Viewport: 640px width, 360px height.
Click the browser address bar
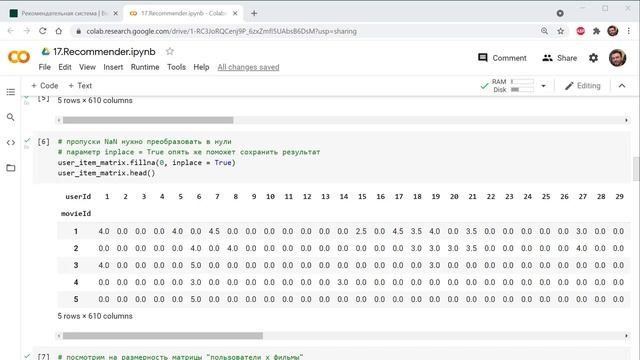306,31
